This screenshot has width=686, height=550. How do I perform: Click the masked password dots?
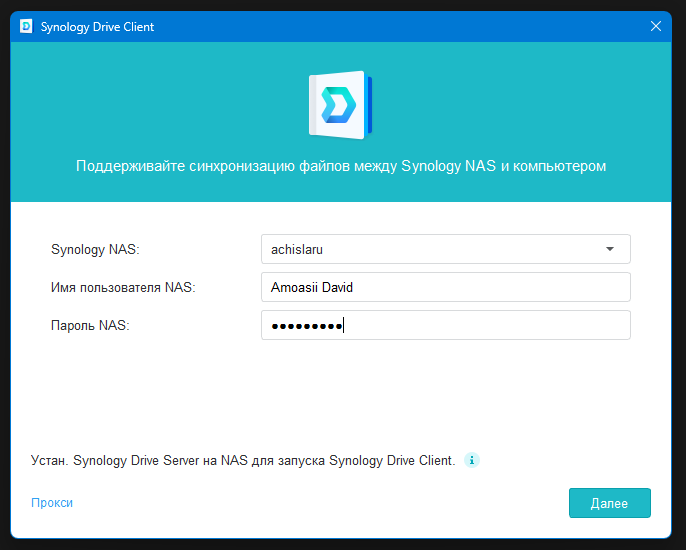[x=307, y=326]
